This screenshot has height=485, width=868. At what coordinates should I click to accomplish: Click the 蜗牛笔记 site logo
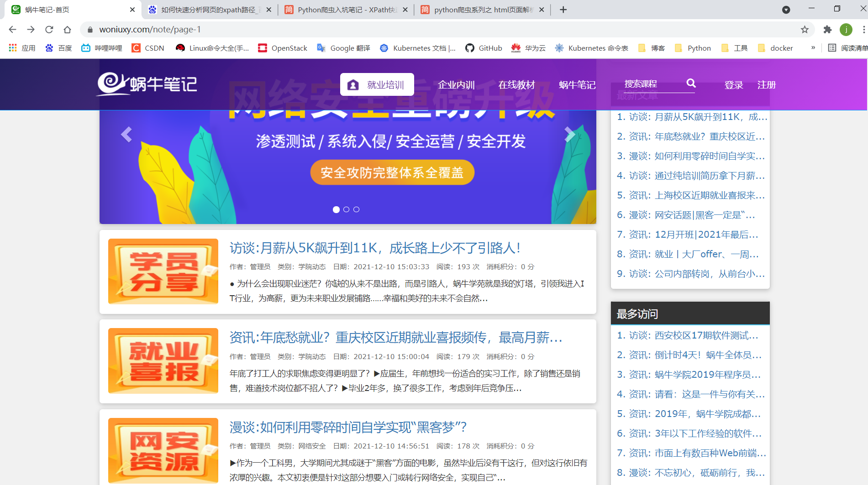click(147, 84)
